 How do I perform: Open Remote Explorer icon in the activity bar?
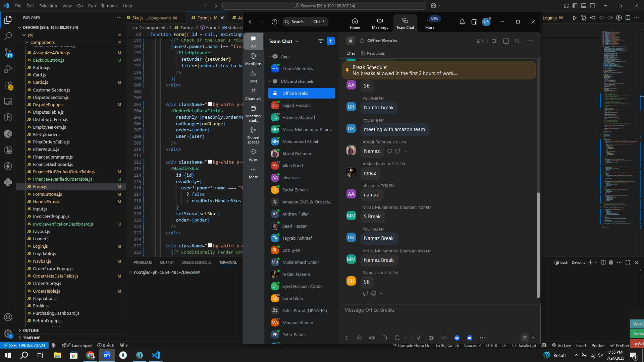pyautogui.click(x=8, y=101)
